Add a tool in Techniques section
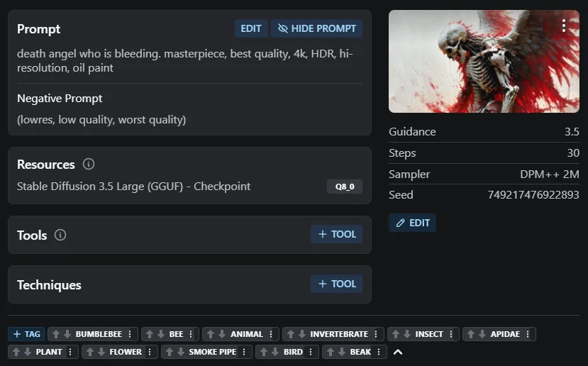Screen dimensions: 588x366 pyautogui.click(x=336, y=284)
